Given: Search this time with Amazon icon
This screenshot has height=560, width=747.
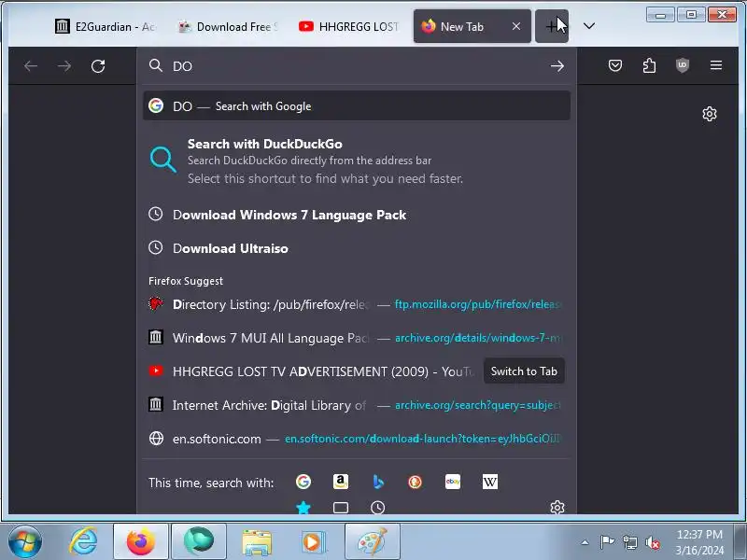Looking at the screenshot, I should (341, 482).
